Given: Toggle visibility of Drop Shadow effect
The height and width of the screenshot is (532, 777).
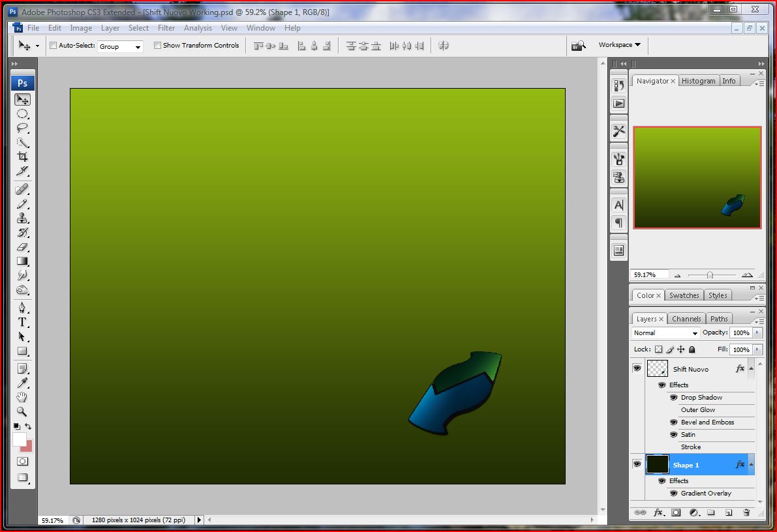Looking at the screenshot, I should point(673,398).
